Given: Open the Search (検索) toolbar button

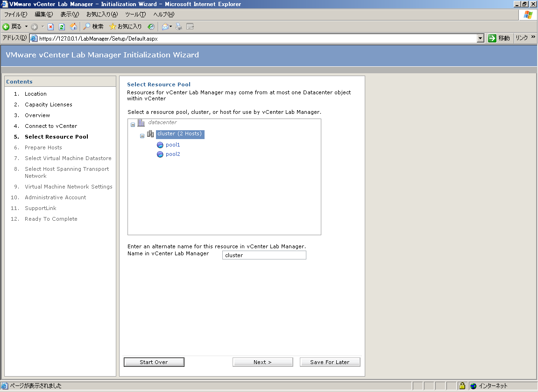Looking at the screenshot, I should pos(93,27).
